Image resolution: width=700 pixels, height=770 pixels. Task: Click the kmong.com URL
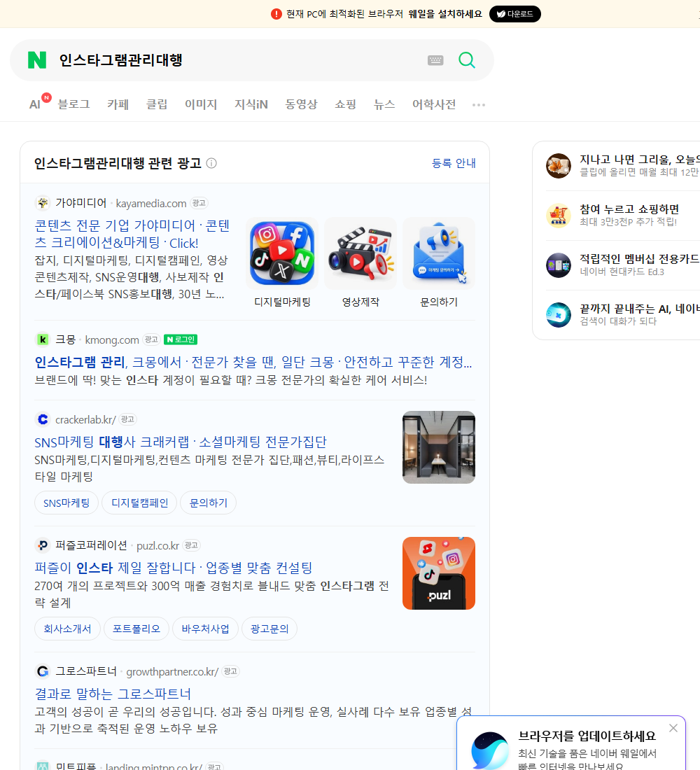[112, 339]
